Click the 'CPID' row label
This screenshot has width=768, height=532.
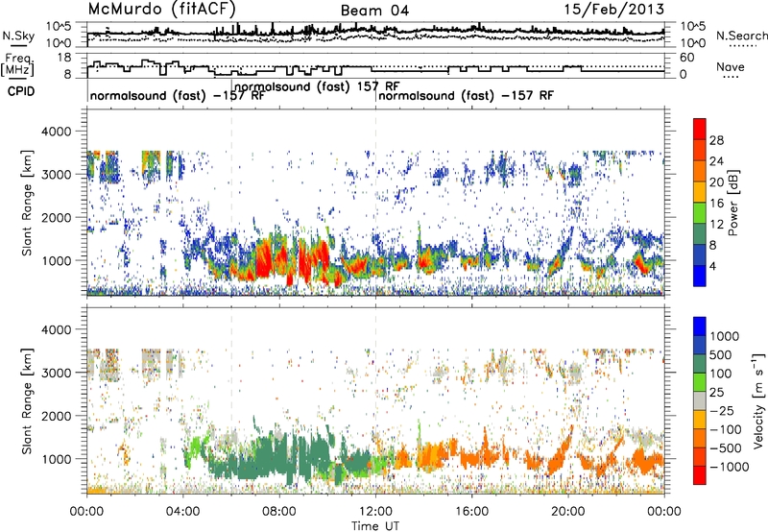point(21,91)
